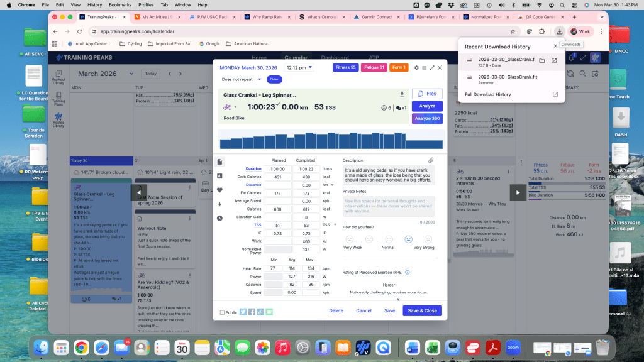Select Very Strong feeling face
This screenshot has width=644, height=362.
pyautogui.click(x=428, y=239)
